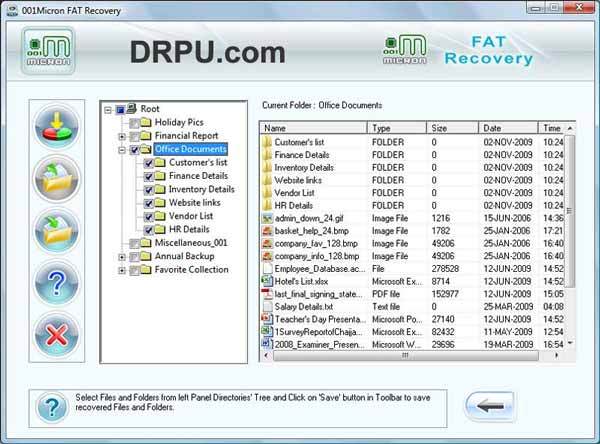The height and width of the screenshot is (444, 600).
Task: Expand the Financial Report node
Action: [122, 137]
